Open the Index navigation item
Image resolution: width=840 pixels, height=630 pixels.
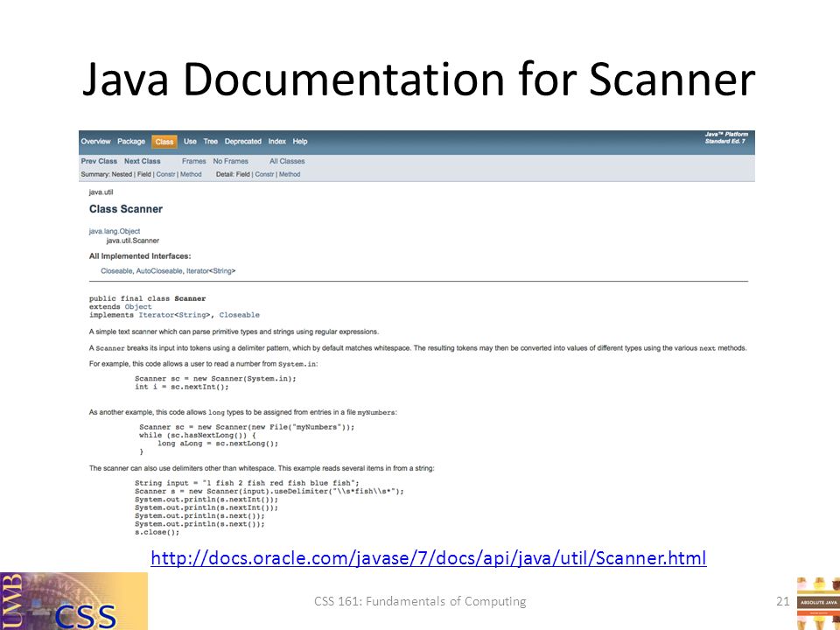[x=277, y=142]
